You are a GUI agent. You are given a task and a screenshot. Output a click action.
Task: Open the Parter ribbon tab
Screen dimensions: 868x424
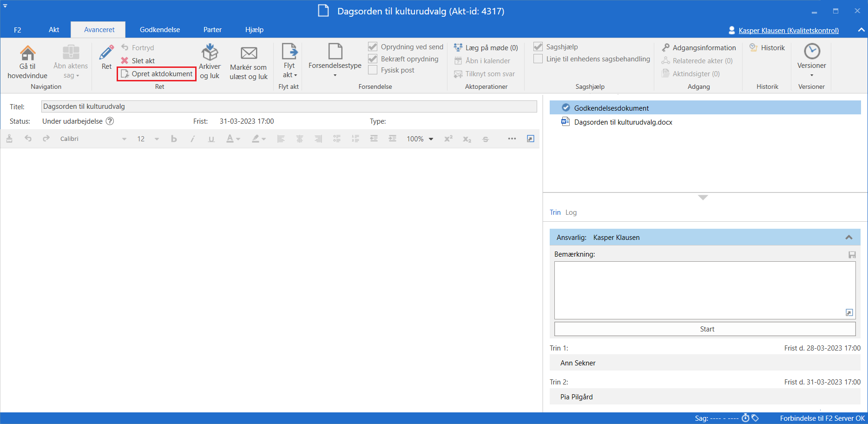pos(212,30)
